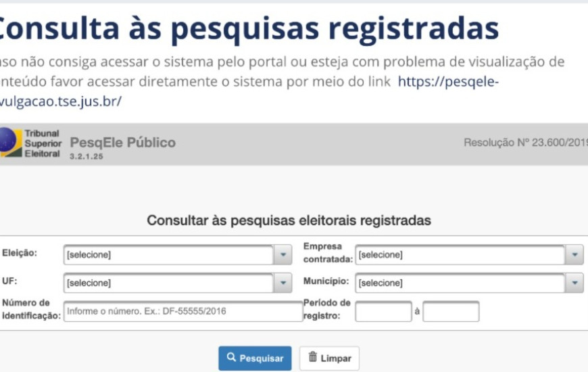The image size is (588, 372).
Task: Click the trash icon on Limpar
Action: coord(313,357)
